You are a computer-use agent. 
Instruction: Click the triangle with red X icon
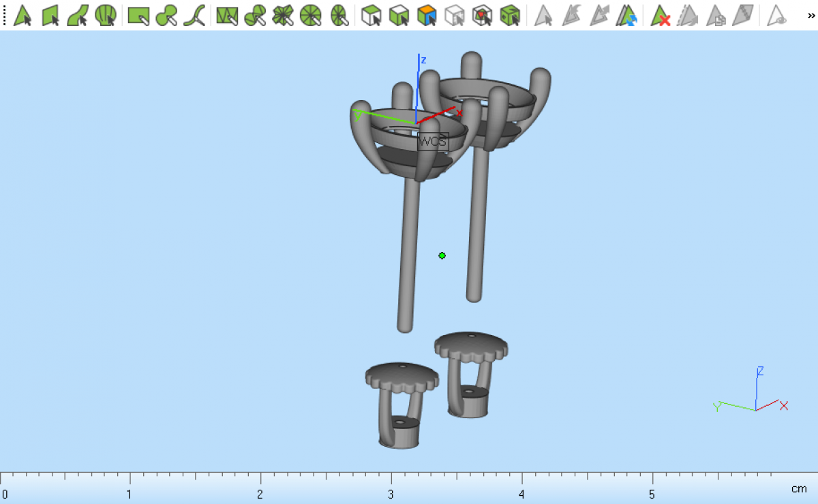[x=660, y=15]
